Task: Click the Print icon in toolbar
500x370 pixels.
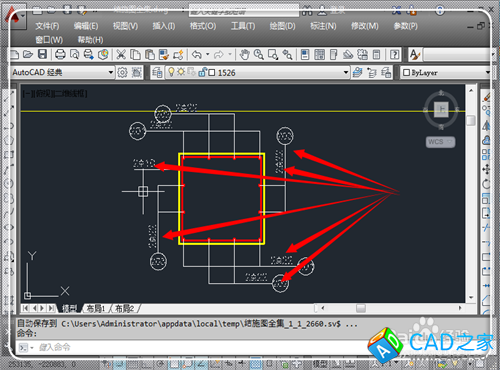Action: 60,54
